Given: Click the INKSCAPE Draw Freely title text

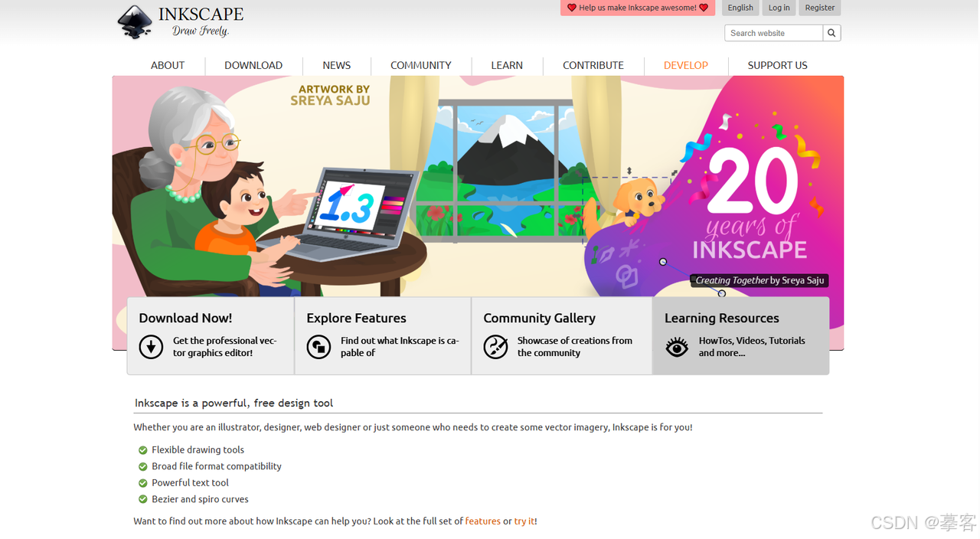Looking at the screenshot, I should coord(201,21).
